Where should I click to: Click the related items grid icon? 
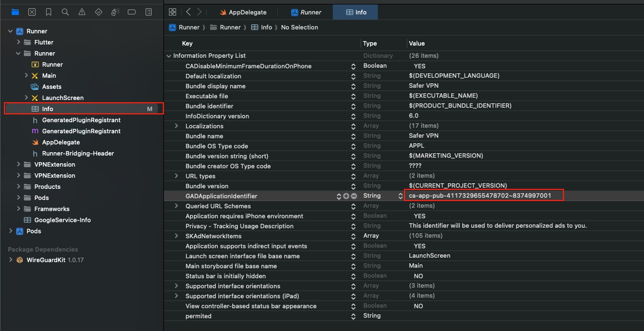coord(172,12)
